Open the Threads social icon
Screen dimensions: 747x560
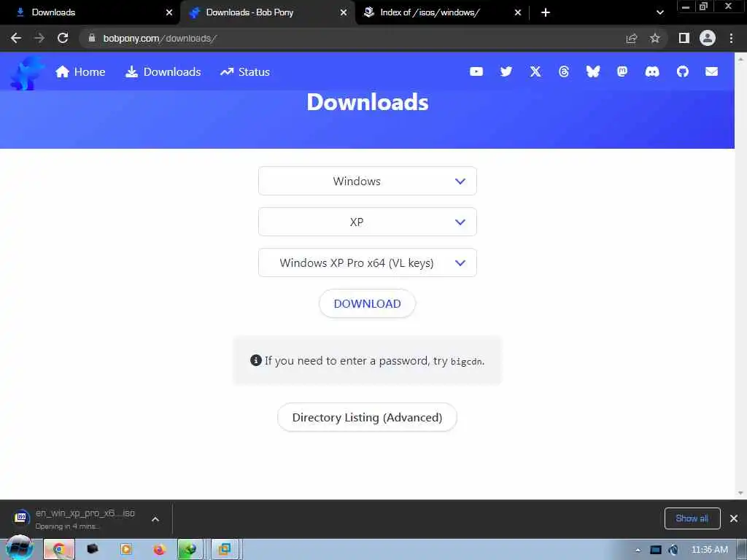[564, 71]
